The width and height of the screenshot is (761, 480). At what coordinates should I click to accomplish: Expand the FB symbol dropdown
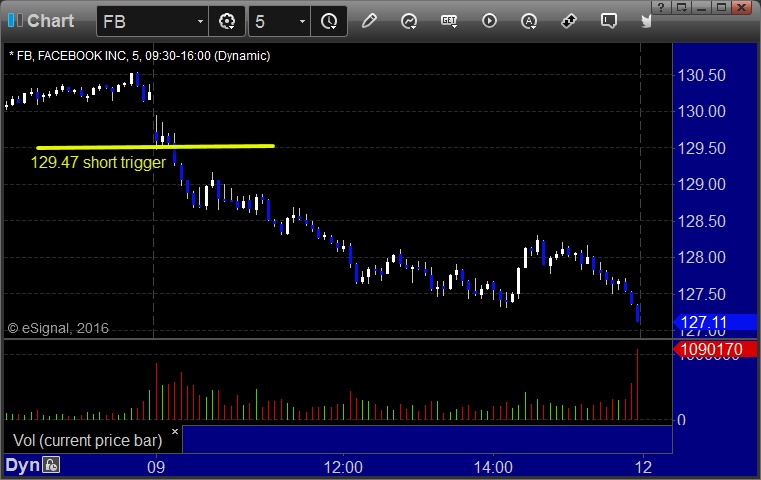(200, 22)
